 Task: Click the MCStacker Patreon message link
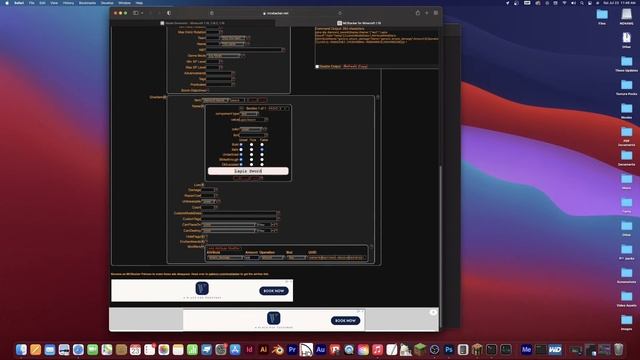189,274
